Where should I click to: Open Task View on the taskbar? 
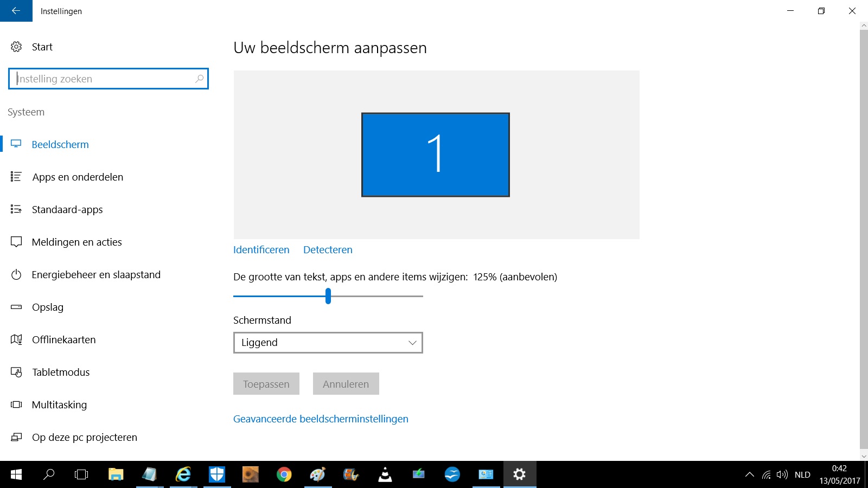point(81,475)
